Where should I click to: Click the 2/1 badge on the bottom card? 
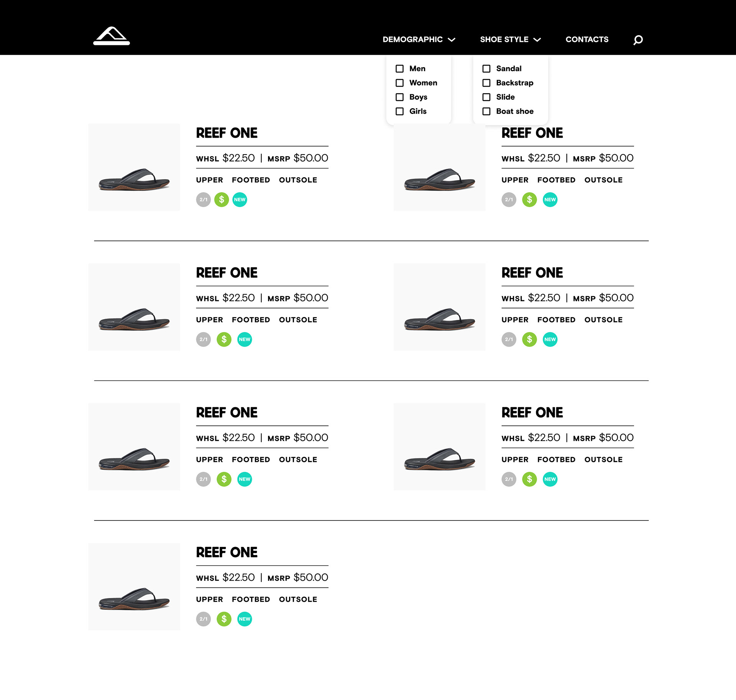(204, 619)
